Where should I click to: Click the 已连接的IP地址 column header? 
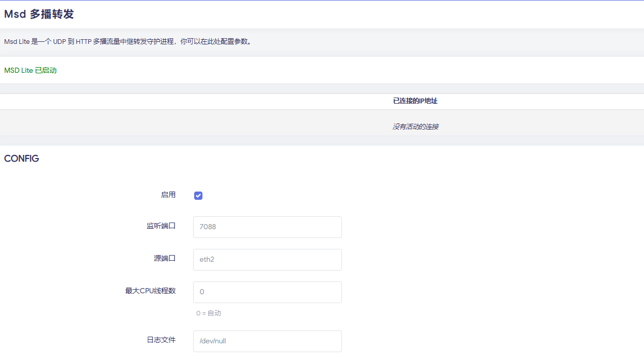coord(415,101)
